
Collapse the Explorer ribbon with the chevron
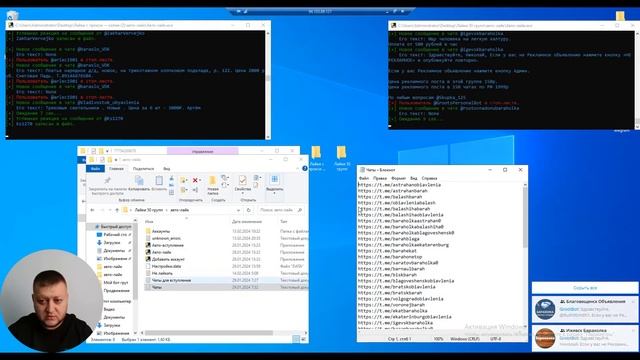(297, 168)
